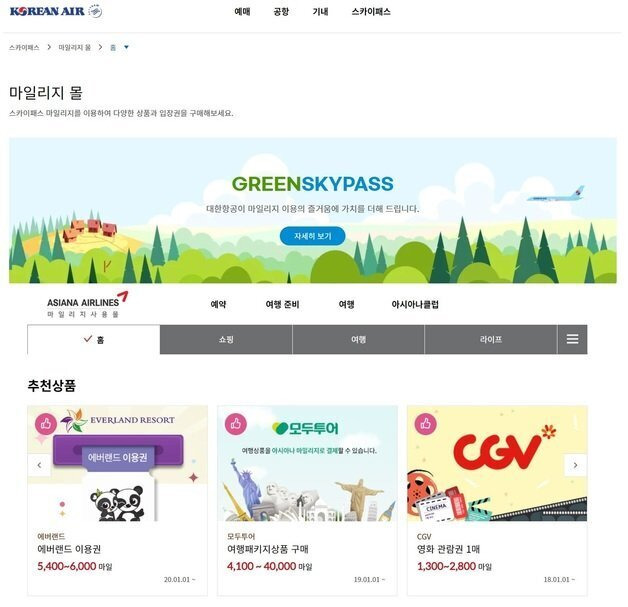Open 에버랜드 이용권 product title
The width and height of the screenshot is (628, 607).
point(69,549)
